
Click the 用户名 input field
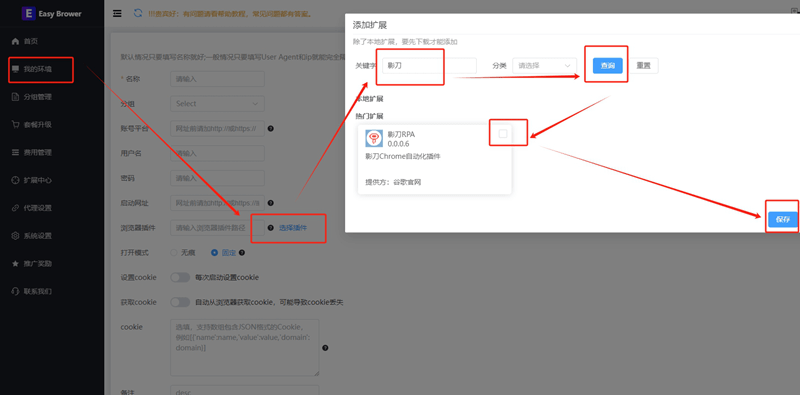[217, 153]
